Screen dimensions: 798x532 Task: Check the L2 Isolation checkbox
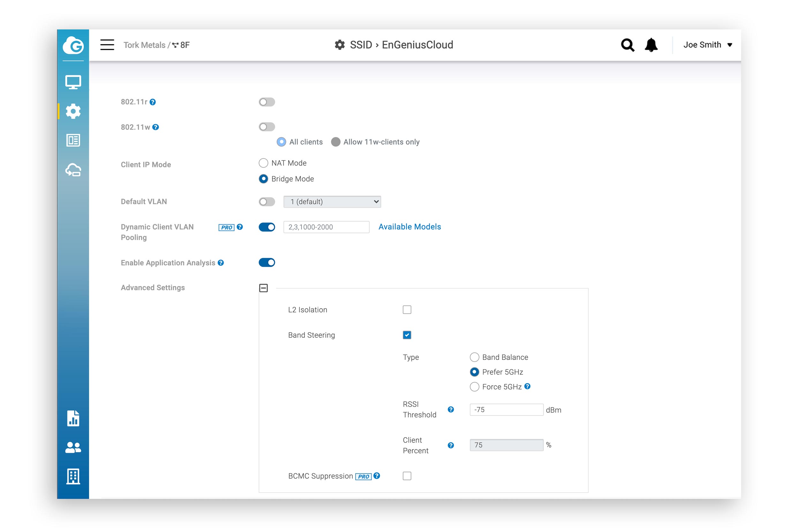[x=407, y=310]
